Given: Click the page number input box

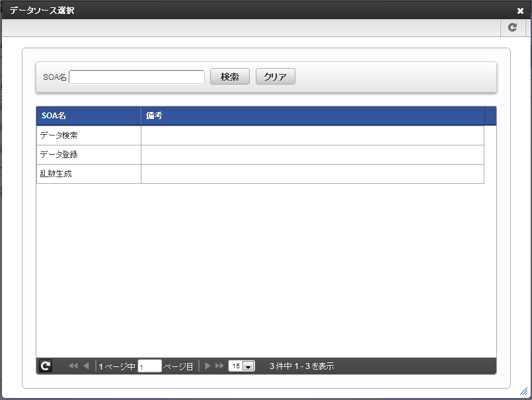Looking at the screenshot, I should click(149, 366).
